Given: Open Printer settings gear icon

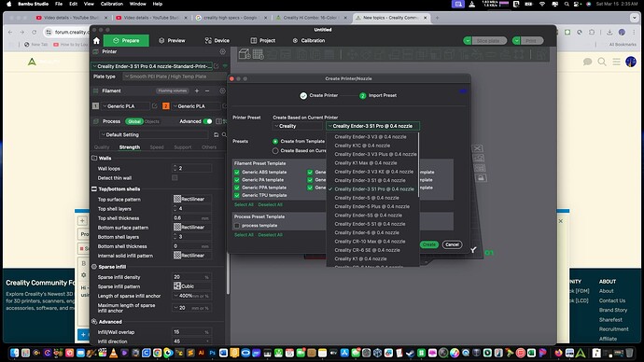Looking at the screenshot, I should (223, 51).
